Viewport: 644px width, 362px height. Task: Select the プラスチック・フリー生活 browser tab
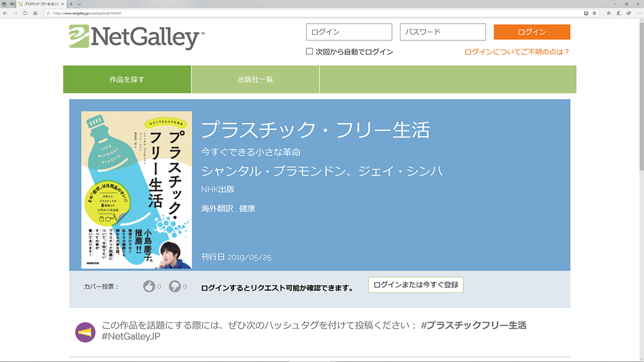point(42,4)
